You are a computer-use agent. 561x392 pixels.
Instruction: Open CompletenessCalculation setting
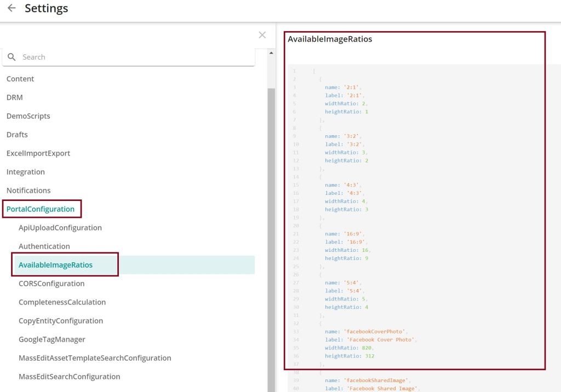pos(62,302)
